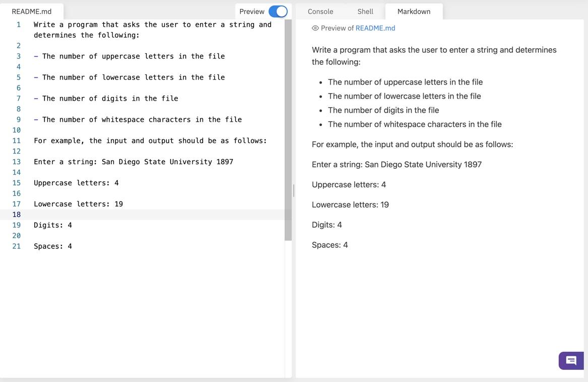Click the pane divider between editor and preview

(x=293, y=191)
